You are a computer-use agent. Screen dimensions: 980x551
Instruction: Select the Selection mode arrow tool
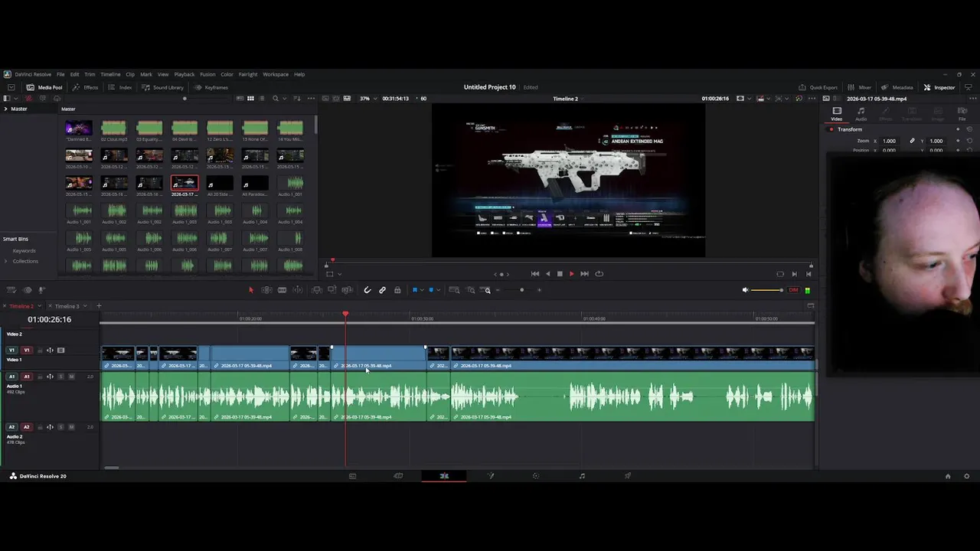click(x=250, y=290)
